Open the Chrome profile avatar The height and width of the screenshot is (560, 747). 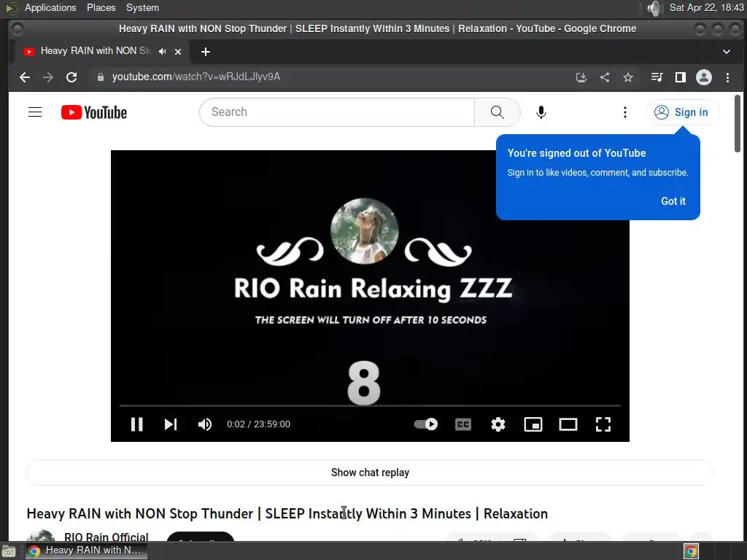coord(704,77)
